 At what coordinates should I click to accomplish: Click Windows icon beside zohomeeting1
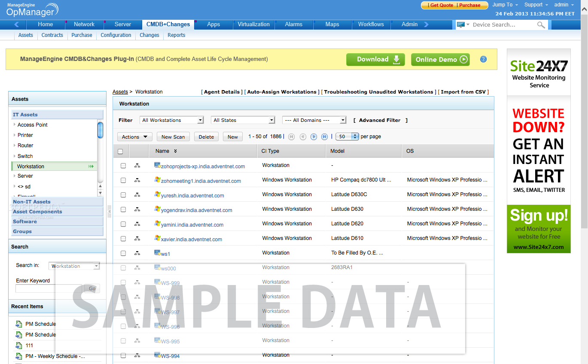click(x=158, y=180)
